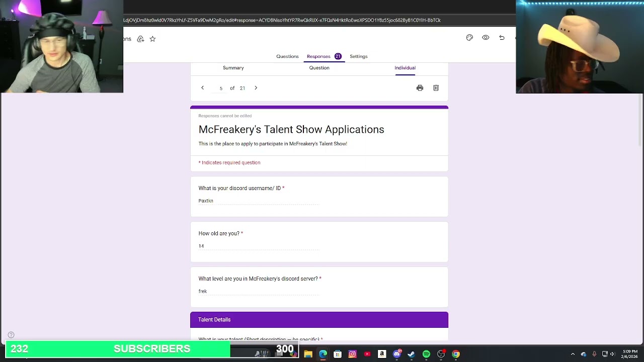Image resolution: width=644 pixels, height=362 pixels.
Task: Expand the hidden system tray icons
Action: [573, 354]
